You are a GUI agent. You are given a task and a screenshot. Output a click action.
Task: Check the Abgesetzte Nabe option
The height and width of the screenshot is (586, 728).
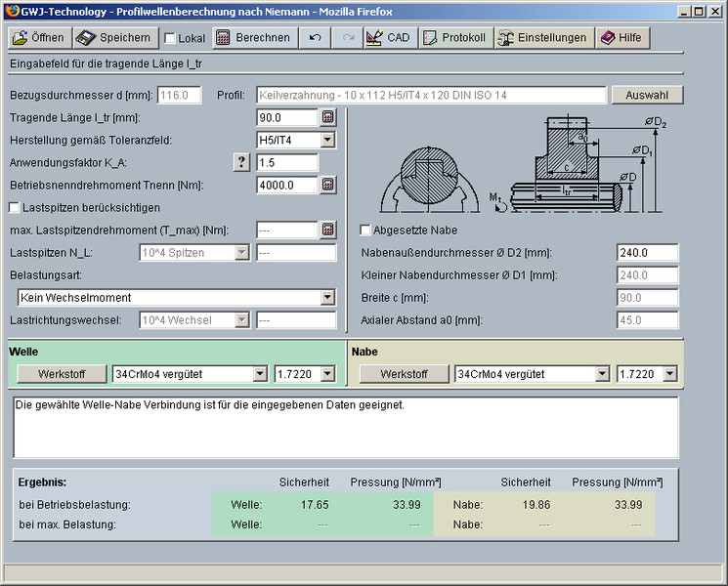pos(365,230)
